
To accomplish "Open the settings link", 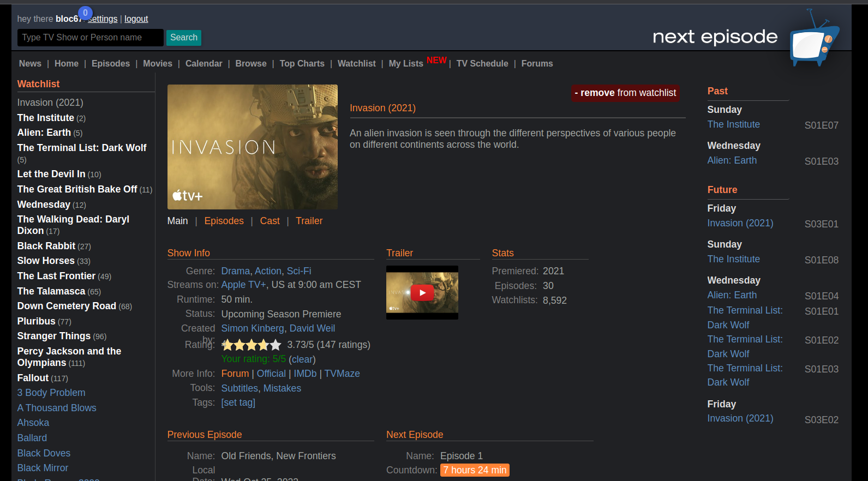I will click(x=103, y=19).
